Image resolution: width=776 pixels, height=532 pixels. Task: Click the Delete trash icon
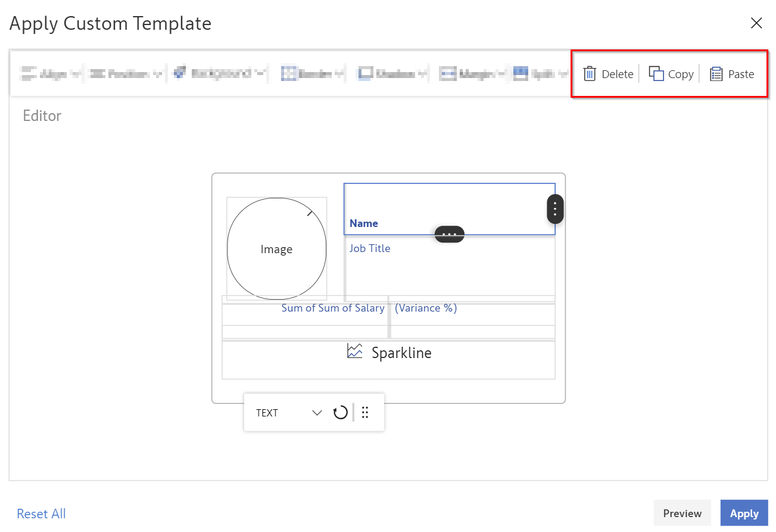point(590,74)
